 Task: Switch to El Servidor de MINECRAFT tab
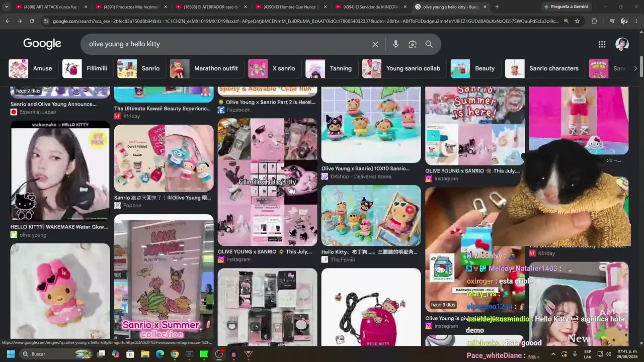370,7
